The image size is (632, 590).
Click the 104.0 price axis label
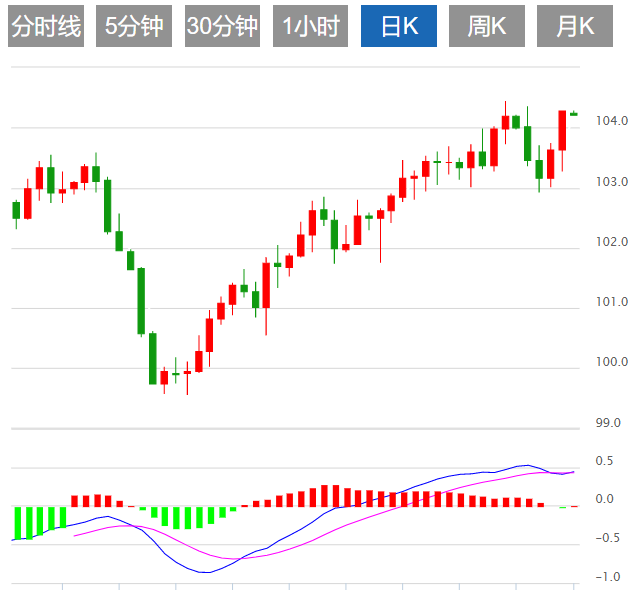[612, 120]
